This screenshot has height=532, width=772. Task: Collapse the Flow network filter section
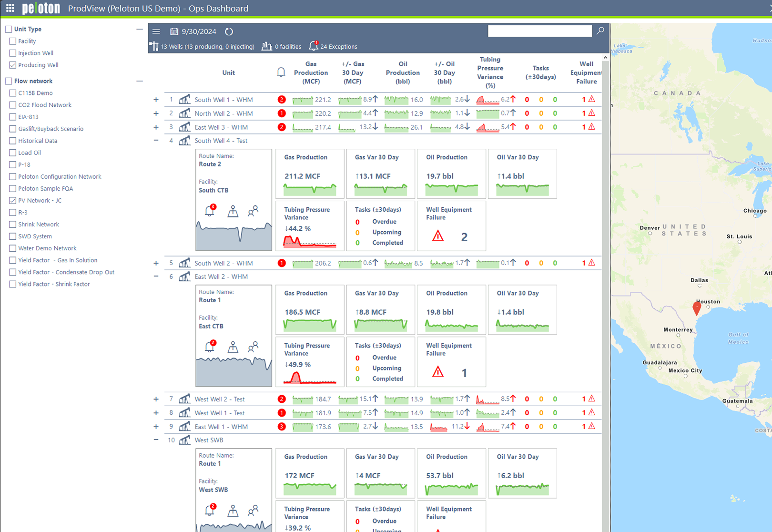140,81
